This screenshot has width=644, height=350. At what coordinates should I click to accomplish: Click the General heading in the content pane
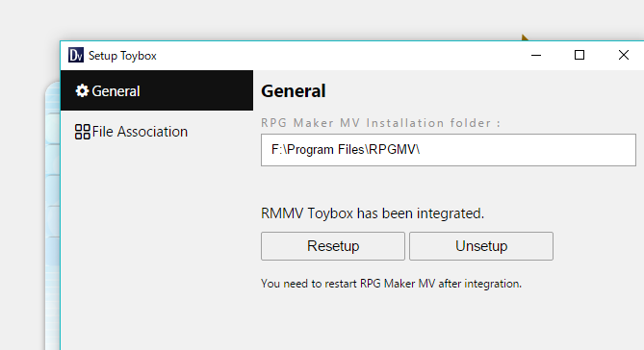[294, 91]
